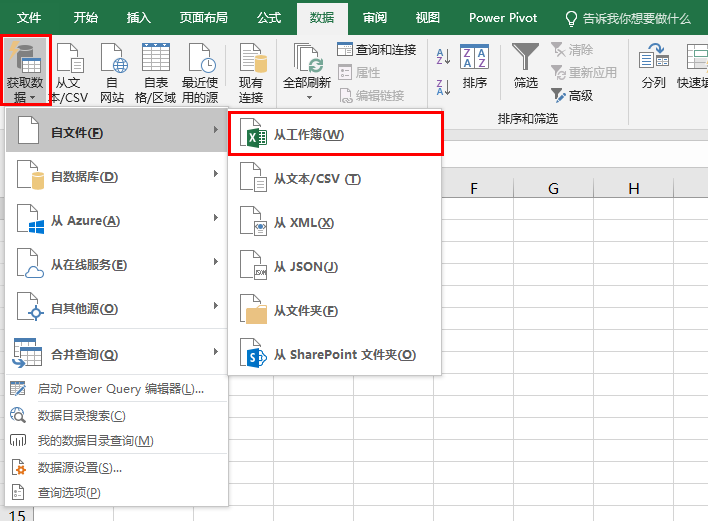708x521 pixels.
Task: Switch to the 公式 tab
Action: point(269,18)
